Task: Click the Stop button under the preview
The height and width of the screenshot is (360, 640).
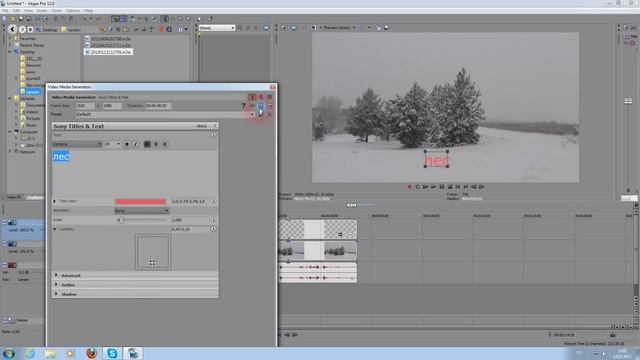Action: (x=450, y=187)
